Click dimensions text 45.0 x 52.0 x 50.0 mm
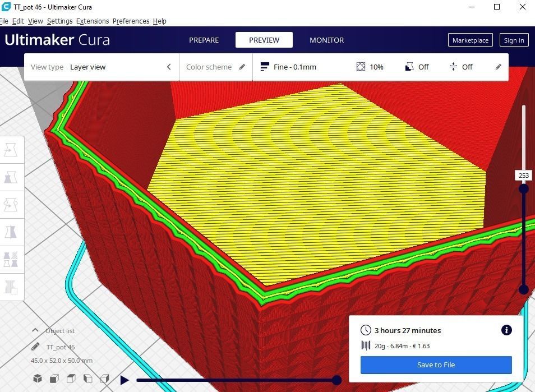The height and width of the screenshot is (392, 535). (62, 361)
